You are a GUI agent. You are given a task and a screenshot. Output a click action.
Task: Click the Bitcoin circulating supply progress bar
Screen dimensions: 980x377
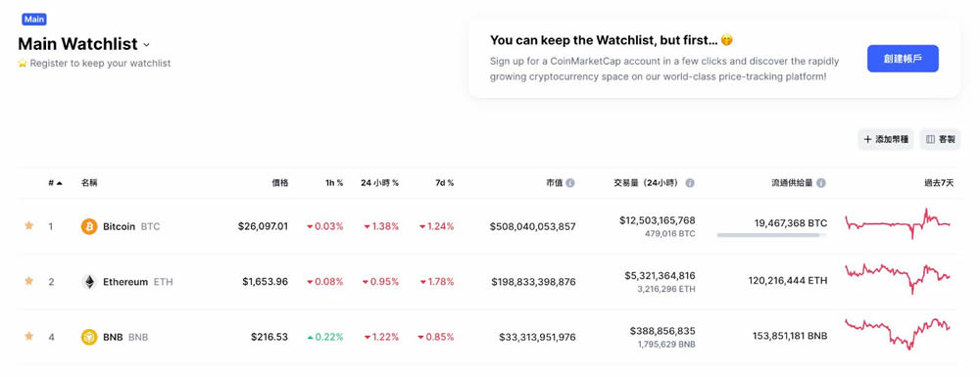pyautogui.click(x=772, y=235)
